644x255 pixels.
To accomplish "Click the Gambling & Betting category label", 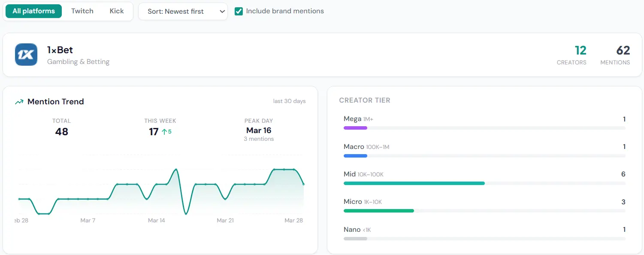I will click(x=78, y=61).
